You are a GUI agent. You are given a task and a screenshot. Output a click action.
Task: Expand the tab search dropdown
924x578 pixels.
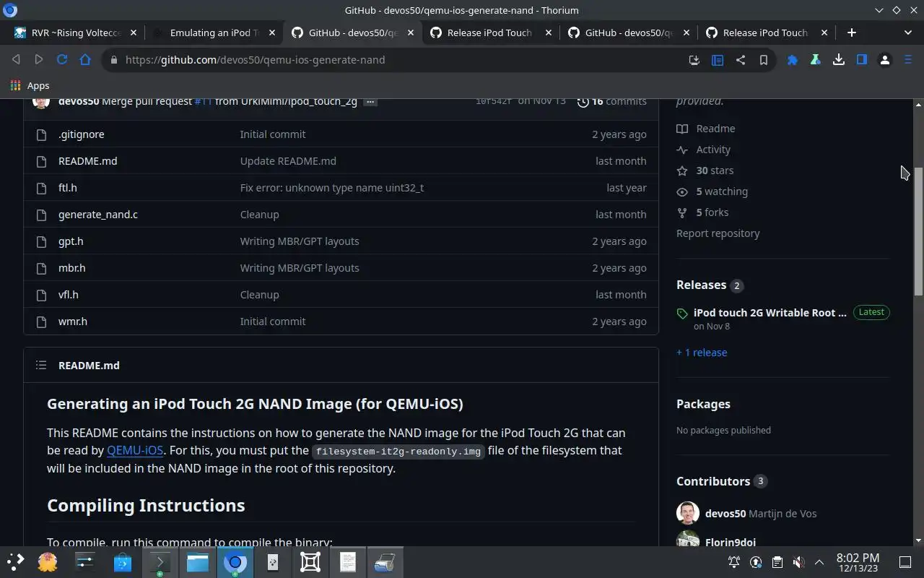click(908, 33)
